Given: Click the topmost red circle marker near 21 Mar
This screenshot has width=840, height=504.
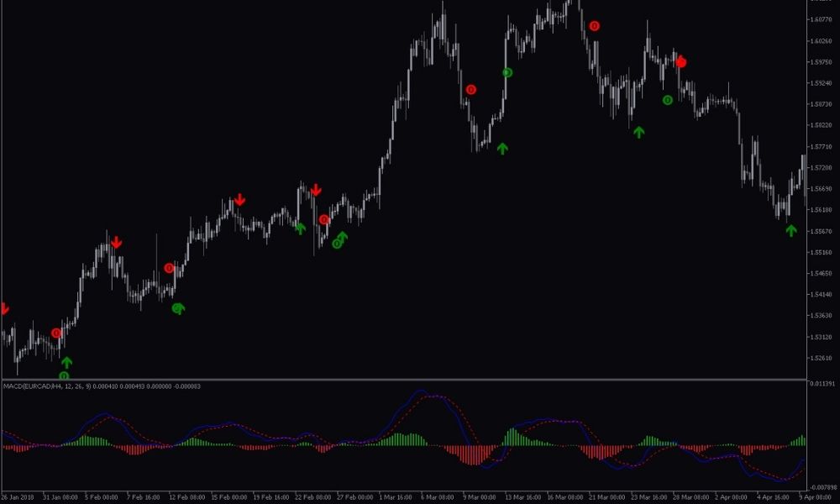Looking at the screenshot, I should click(595, 26).
